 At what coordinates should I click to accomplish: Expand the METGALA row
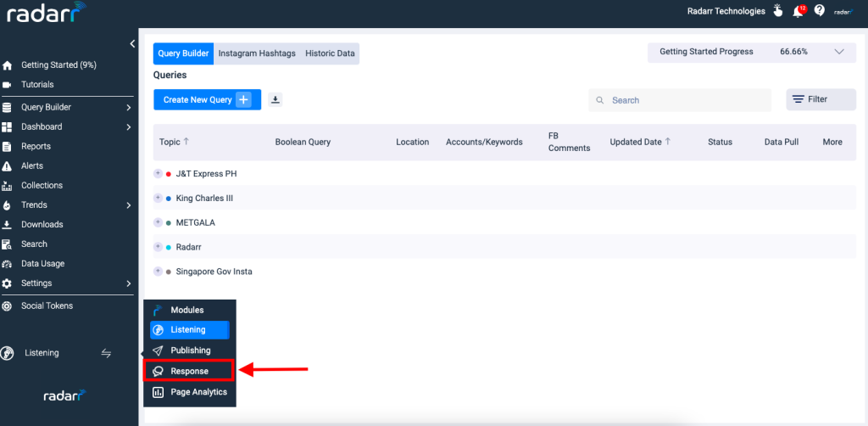click(x=158, y=222)
